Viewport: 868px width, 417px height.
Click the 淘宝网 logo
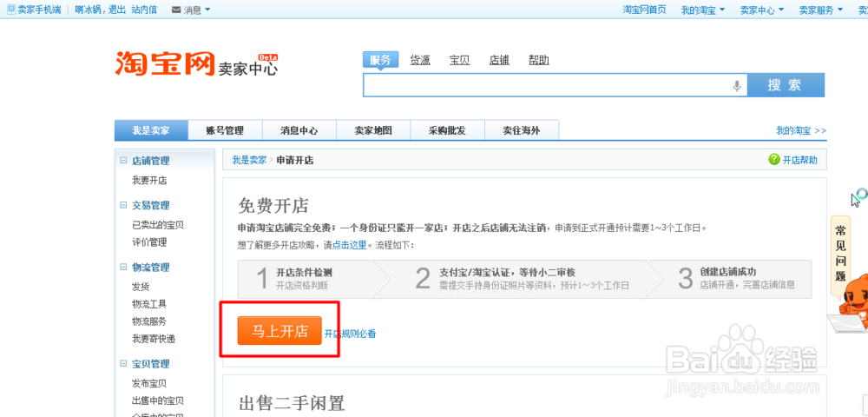[164, 63]
